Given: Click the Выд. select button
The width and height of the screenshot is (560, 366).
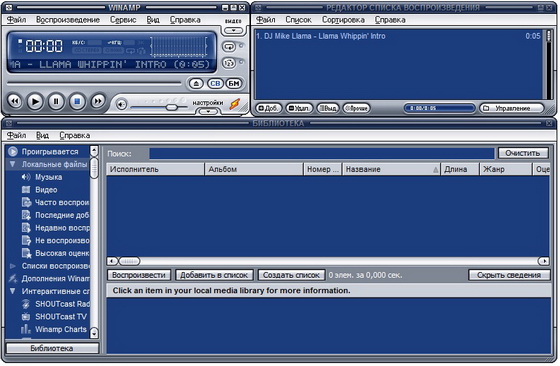Looking at the screenshot, I should click(x=328, y=108).
